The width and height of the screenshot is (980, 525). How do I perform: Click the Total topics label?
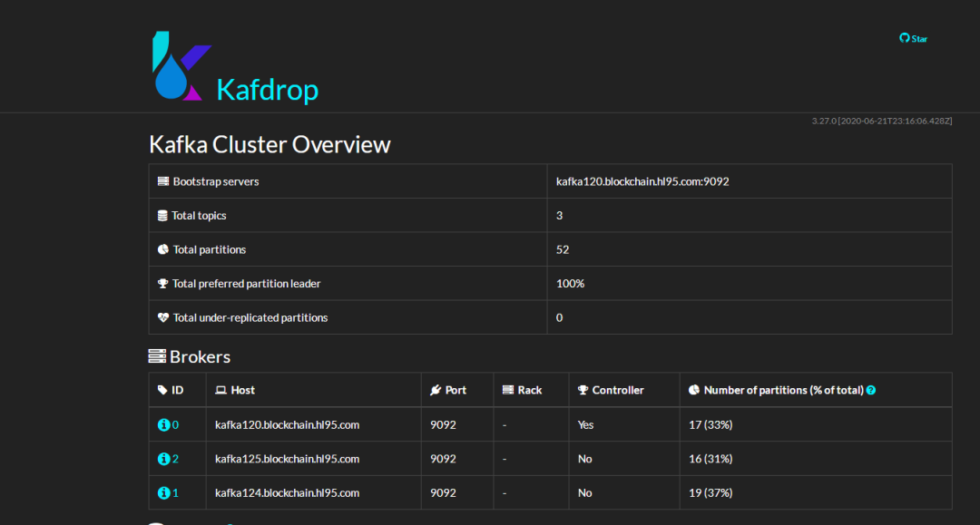tap(199, 216)
